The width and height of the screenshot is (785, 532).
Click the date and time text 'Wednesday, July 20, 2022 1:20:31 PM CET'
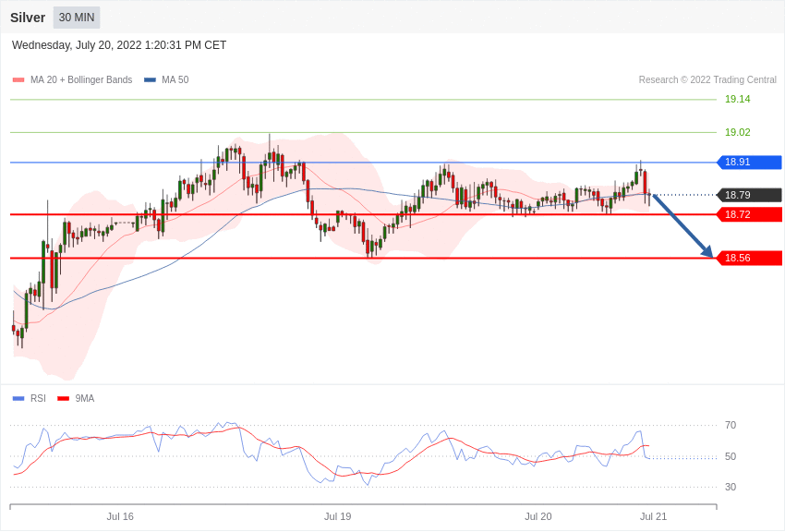tap(119, 45)
